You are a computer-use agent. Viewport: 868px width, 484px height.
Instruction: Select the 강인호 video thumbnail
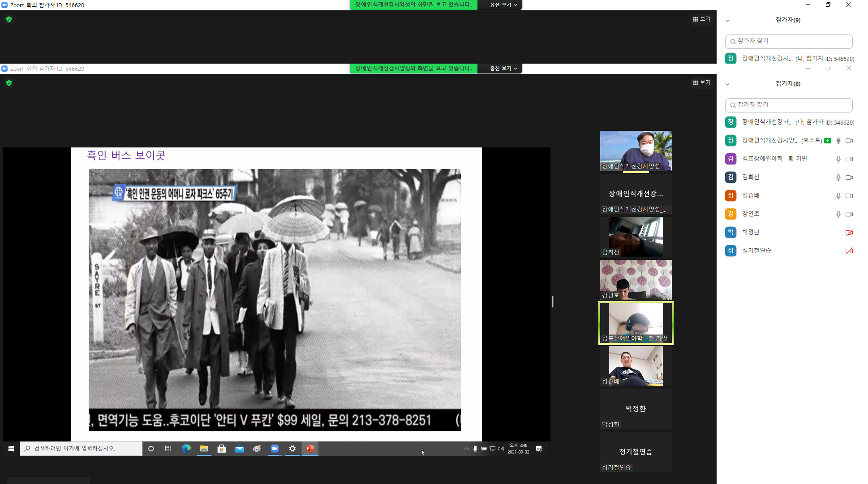[x=636, y=280]
